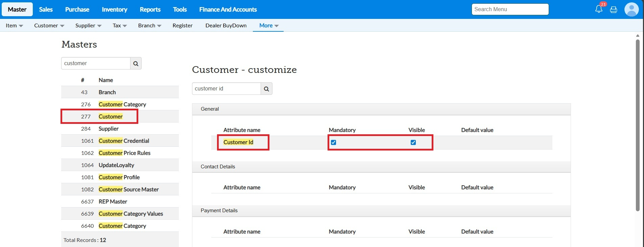Click the printer icon in header
The height and width of the screenshot is (247, 644).
[614, 9]
